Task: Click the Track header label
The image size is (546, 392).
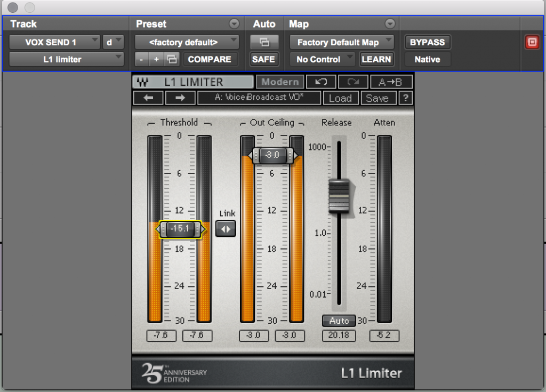Action: point(23,23)
